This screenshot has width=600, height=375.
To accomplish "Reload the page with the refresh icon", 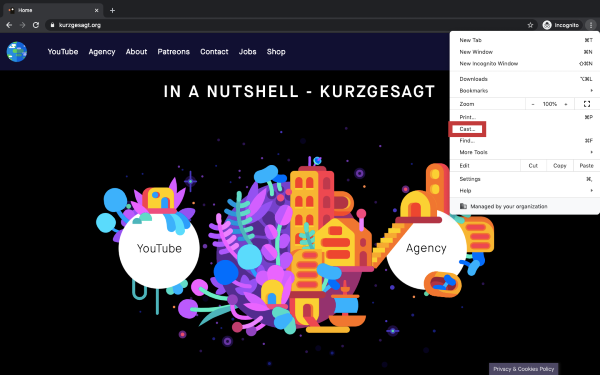I will coord(36,25).
